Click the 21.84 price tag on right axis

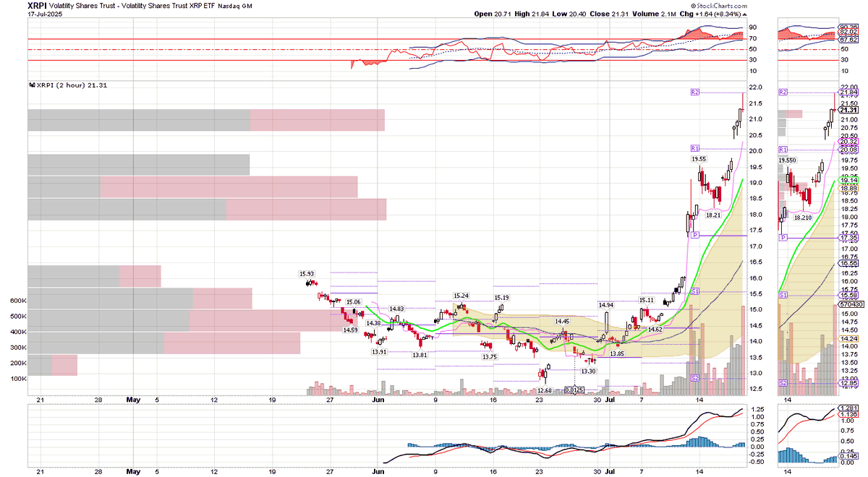(848, 92)
